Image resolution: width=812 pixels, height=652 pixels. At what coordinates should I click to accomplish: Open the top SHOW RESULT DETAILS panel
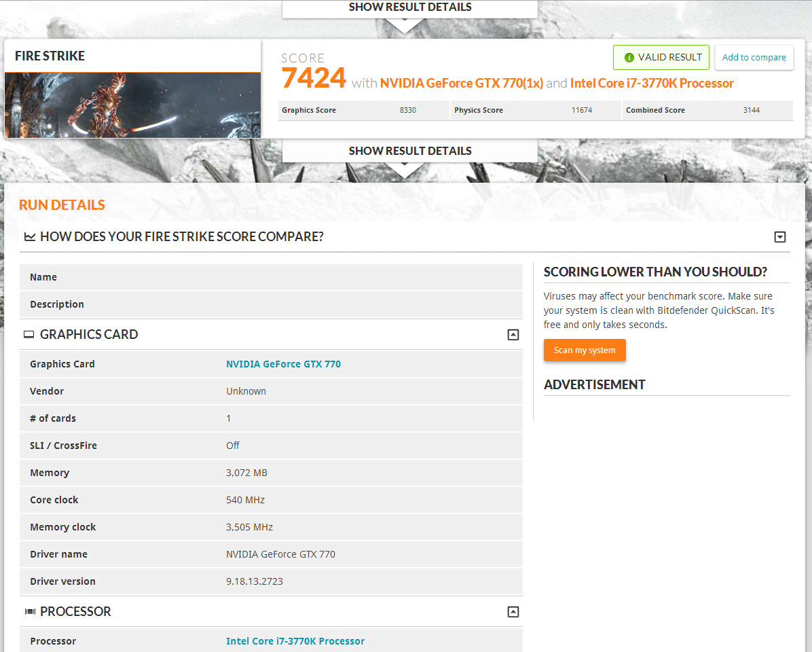(409, 7)
